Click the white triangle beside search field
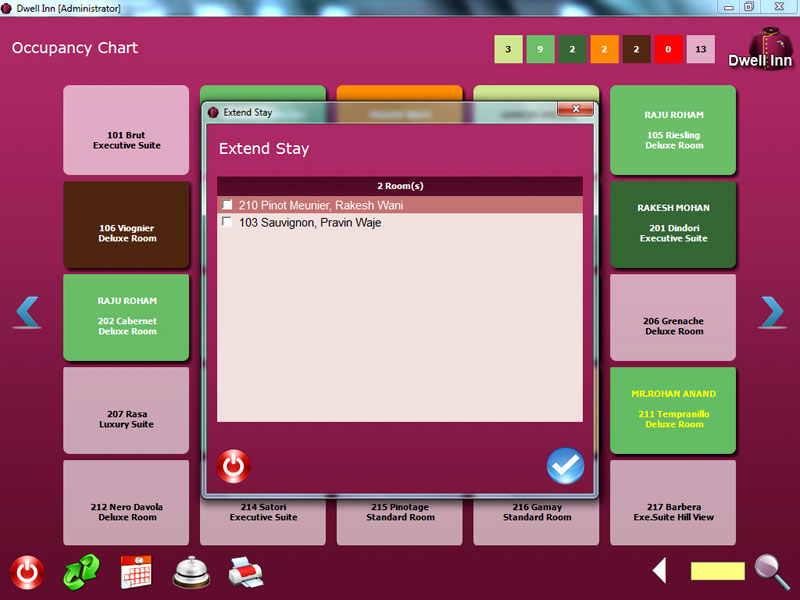This screenshot has height=600, width=800. click(660, 571)
